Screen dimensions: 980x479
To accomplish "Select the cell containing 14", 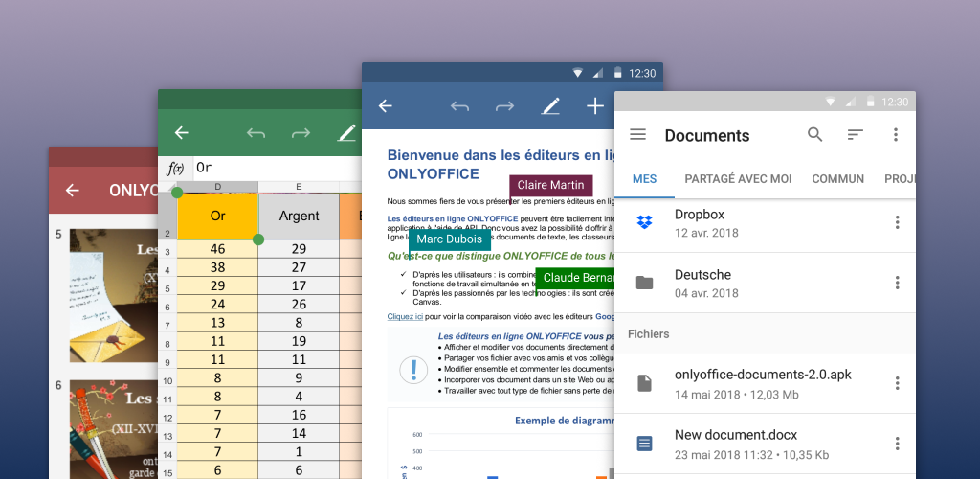I will 299,433.
